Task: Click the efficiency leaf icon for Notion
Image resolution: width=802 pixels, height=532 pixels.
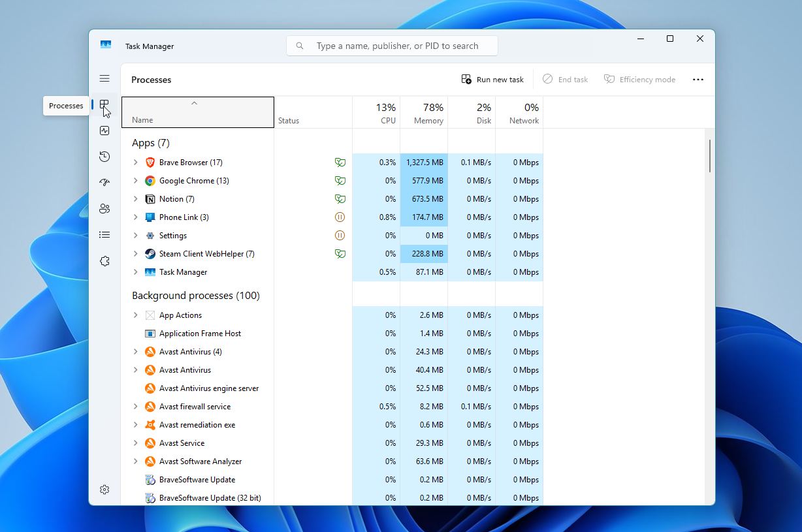Action: pyautogui.click(x=340, y=199)
